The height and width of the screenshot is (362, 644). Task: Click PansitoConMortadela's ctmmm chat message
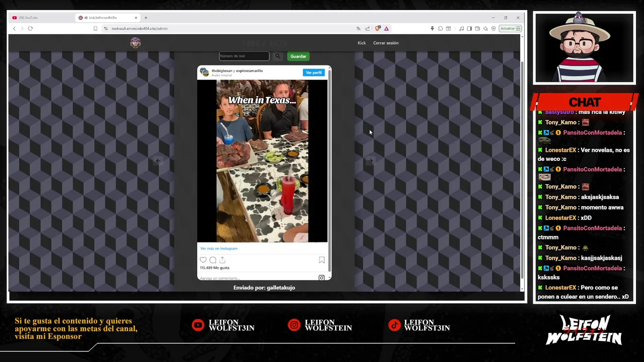pyautogui.click(x=581, y=232)
